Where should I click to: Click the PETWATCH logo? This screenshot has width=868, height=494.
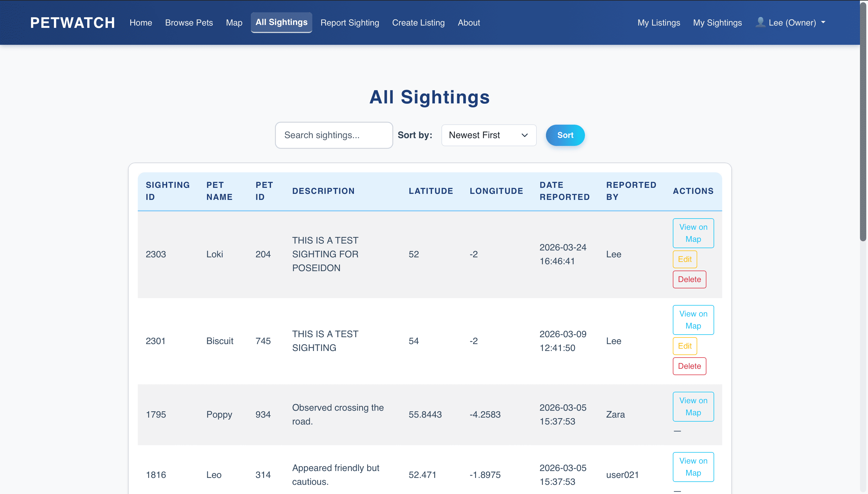click(x=73, y=23)
